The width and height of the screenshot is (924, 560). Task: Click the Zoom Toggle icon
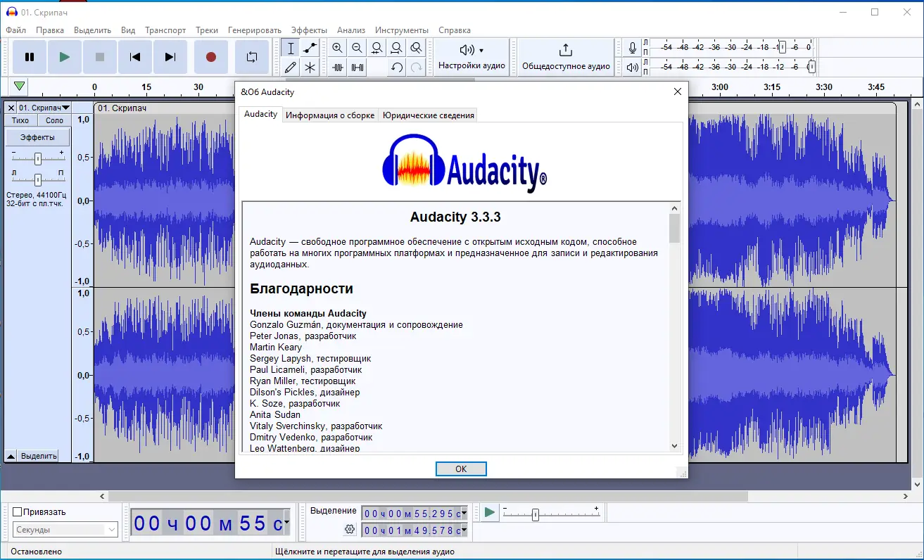click(417, 48)
